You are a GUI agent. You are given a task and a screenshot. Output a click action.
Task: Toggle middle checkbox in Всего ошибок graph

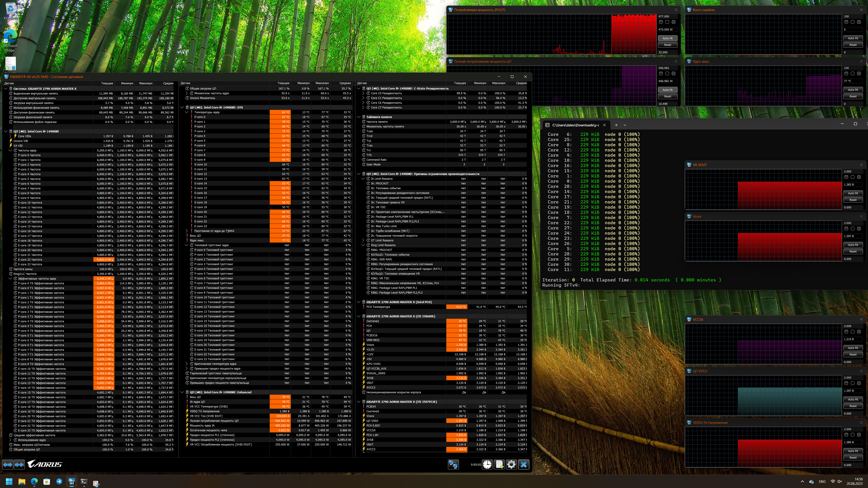[x=852, y=22]
